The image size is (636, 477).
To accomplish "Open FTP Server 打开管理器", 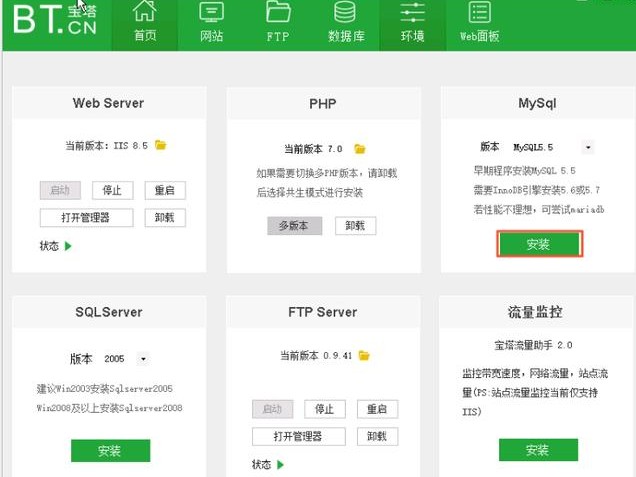I will [299, 437].
